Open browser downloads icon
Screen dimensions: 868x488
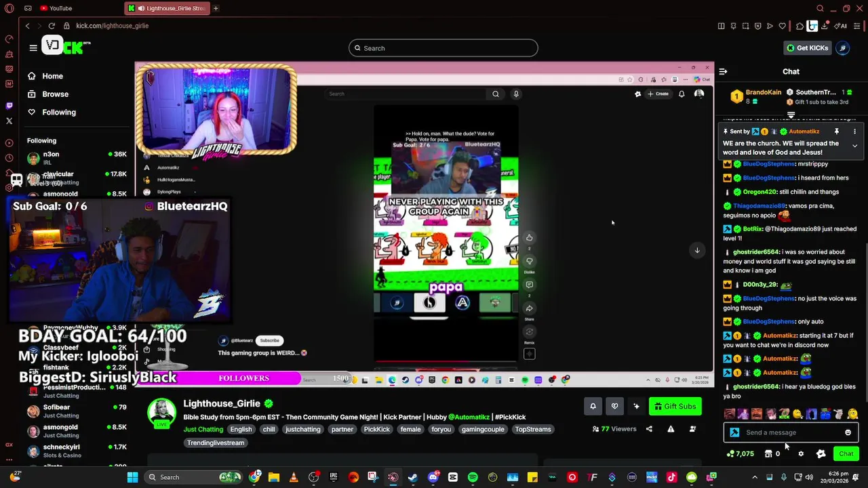pyautogui.click(x=825, y=26)
